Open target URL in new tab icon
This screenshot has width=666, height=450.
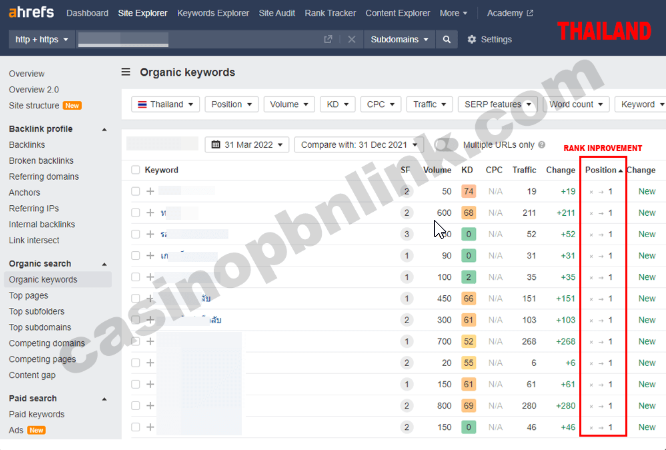click(x=328, y=39)
